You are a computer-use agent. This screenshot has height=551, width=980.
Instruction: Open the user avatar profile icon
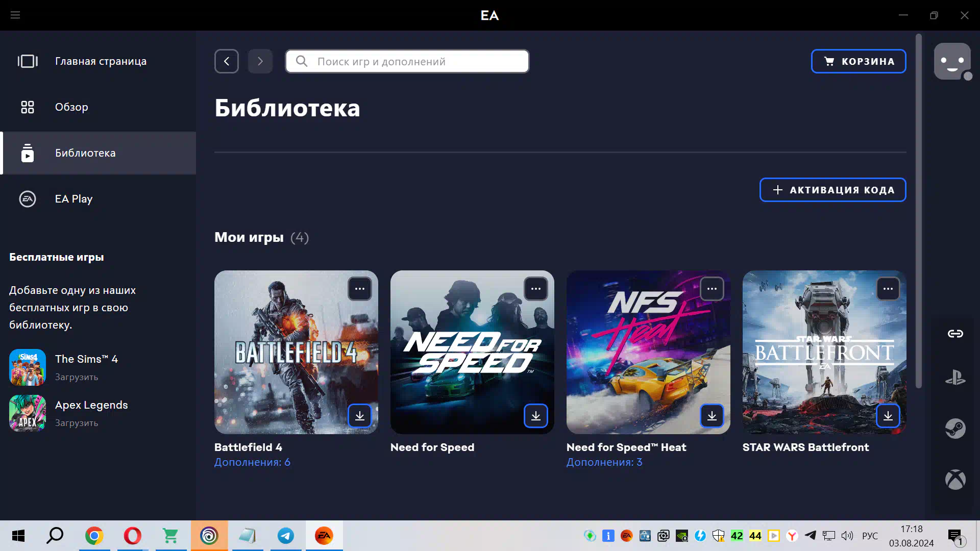click(952, 61)
